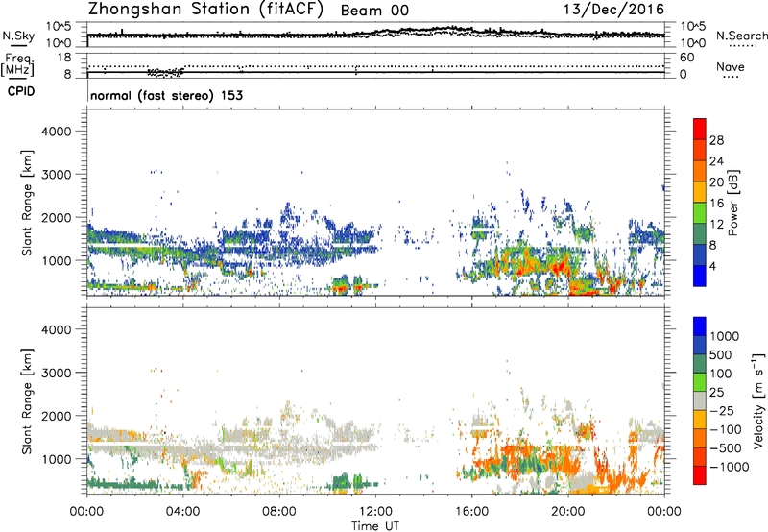Click the "16:00" time tick label
This screenshot has height=532, width=768.
471,512
